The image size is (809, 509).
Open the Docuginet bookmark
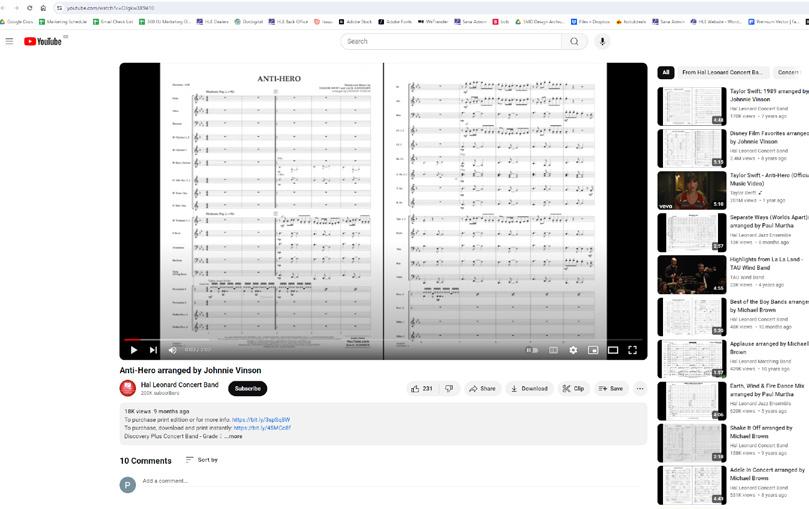(249, 22)
